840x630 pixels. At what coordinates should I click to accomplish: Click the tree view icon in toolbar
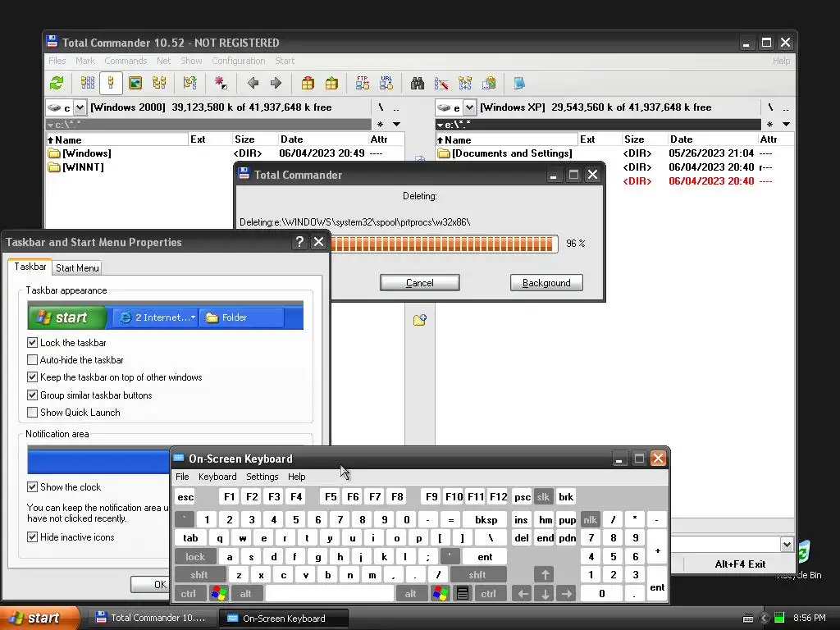[159, 83]
